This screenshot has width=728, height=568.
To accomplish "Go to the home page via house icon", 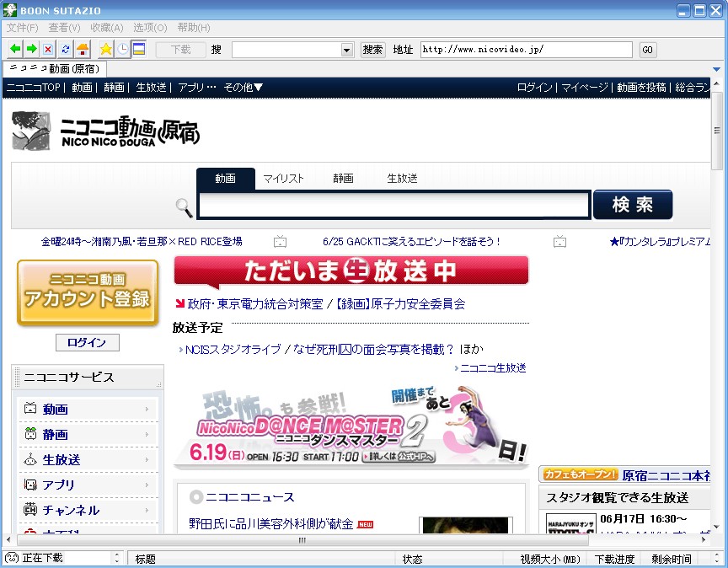I will (83, 49).
